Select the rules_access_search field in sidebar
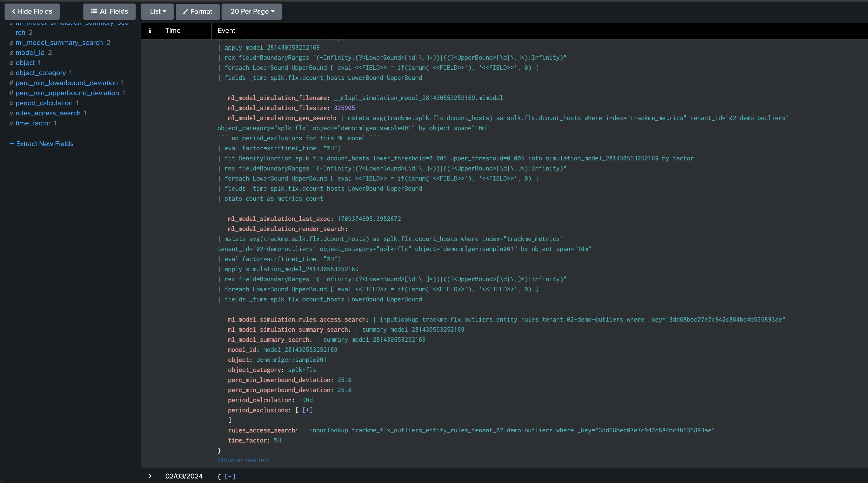 (x=48, y=113)
